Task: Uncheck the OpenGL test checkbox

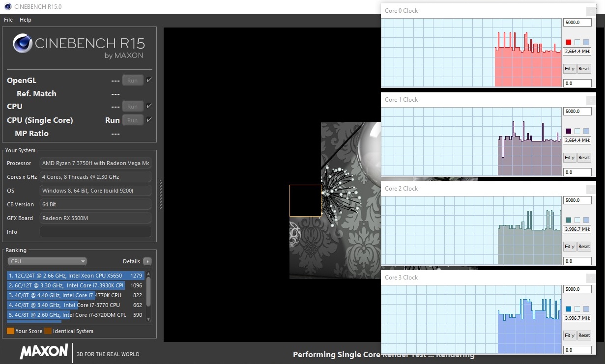Action: 149,80
